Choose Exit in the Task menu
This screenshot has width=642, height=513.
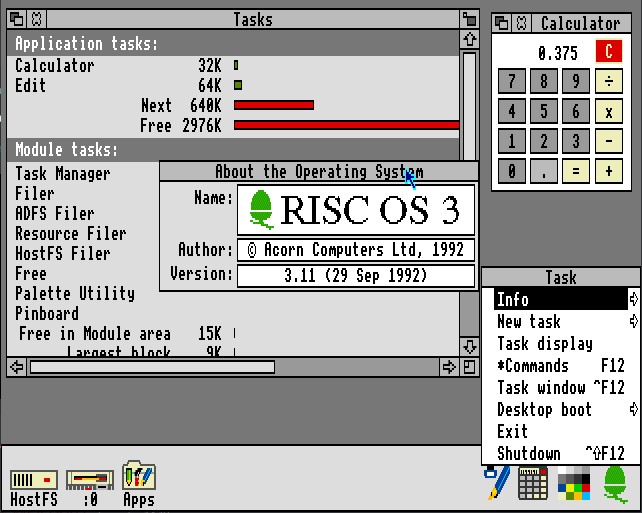561,432
